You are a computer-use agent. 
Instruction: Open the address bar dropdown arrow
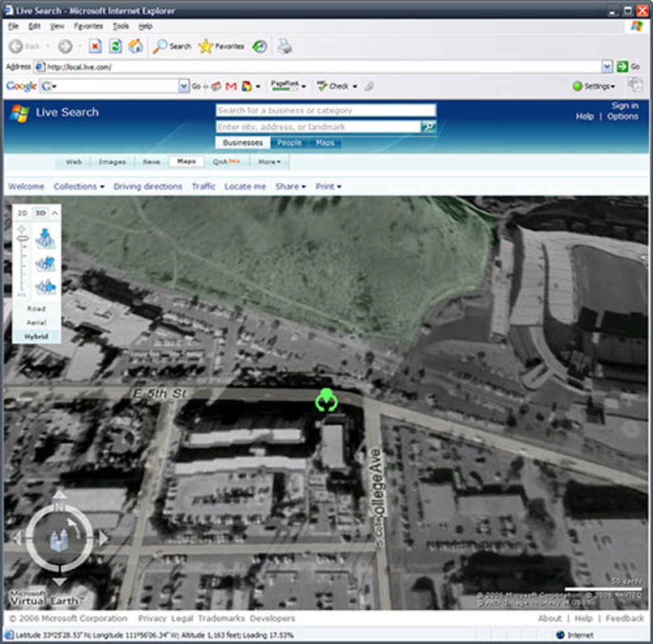[x=606, y=67]
